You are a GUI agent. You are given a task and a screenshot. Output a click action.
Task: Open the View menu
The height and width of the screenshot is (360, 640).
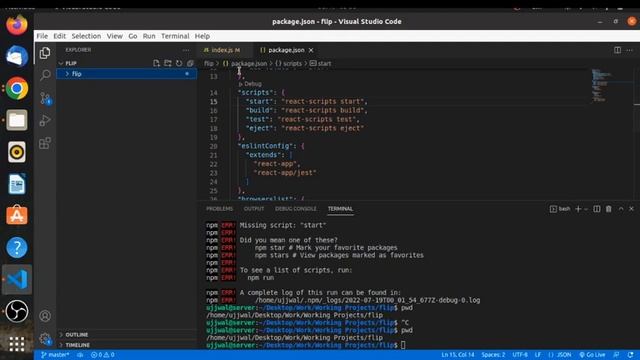(x=115, y=36)
